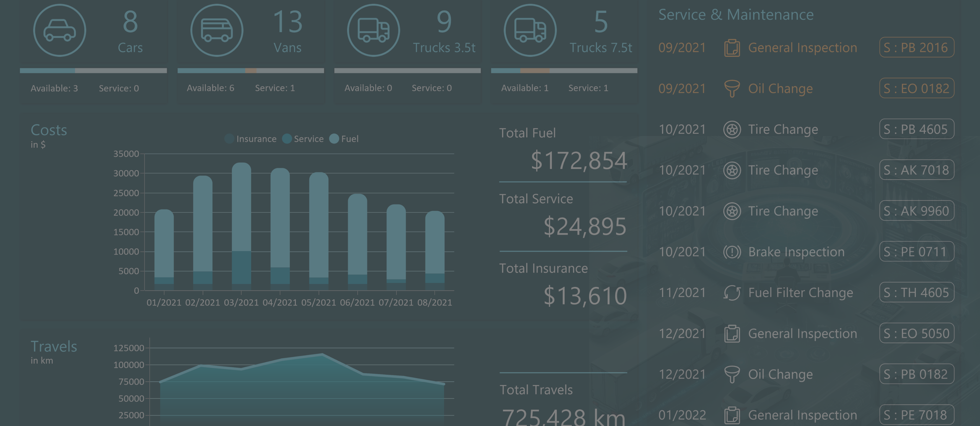980x426 pixels.
Task: Click the Vans vehicle icon
Action: [x=216, y=30]
